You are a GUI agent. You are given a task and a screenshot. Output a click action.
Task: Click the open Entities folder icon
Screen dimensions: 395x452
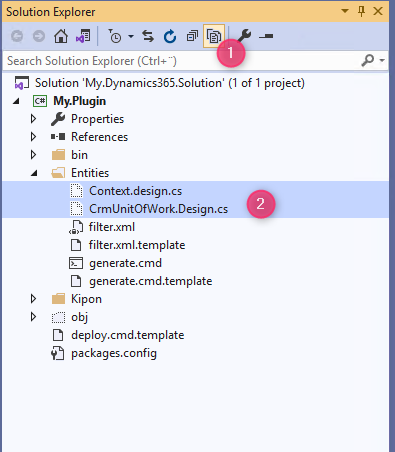pos(58,173)
